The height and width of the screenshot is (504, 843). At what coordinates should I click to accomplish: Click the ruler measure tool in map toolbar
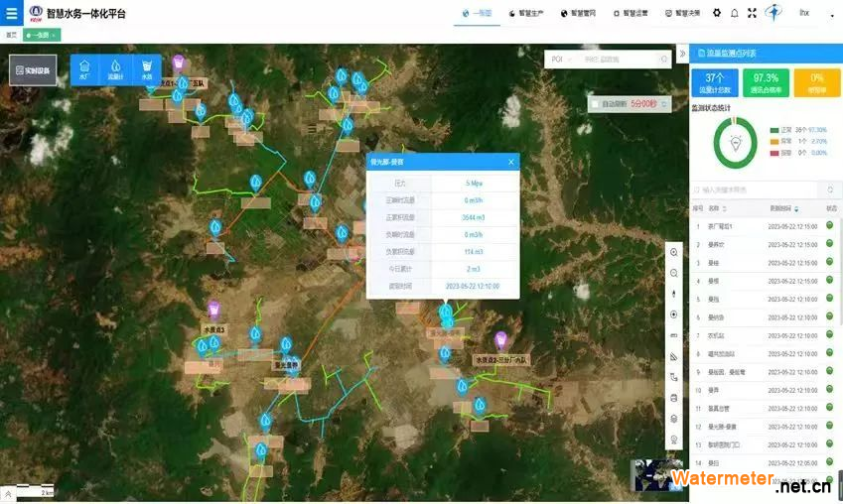(674, 335)
